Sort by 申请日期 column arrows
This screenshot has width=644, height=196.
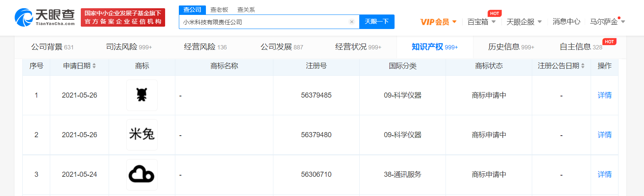(94, 66)
